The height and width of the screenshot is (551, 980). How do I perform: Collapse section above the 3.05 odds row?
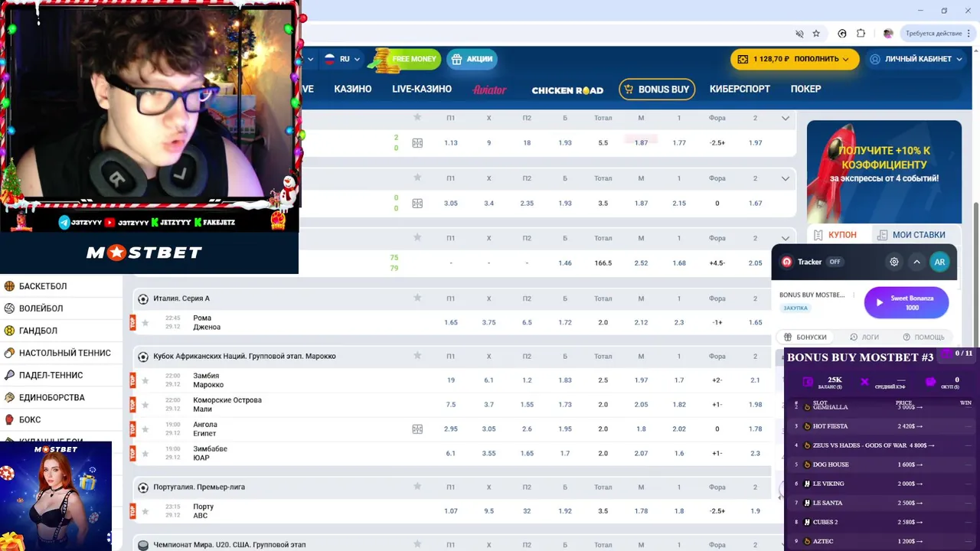pyautogui.click(x=786, y=178)
